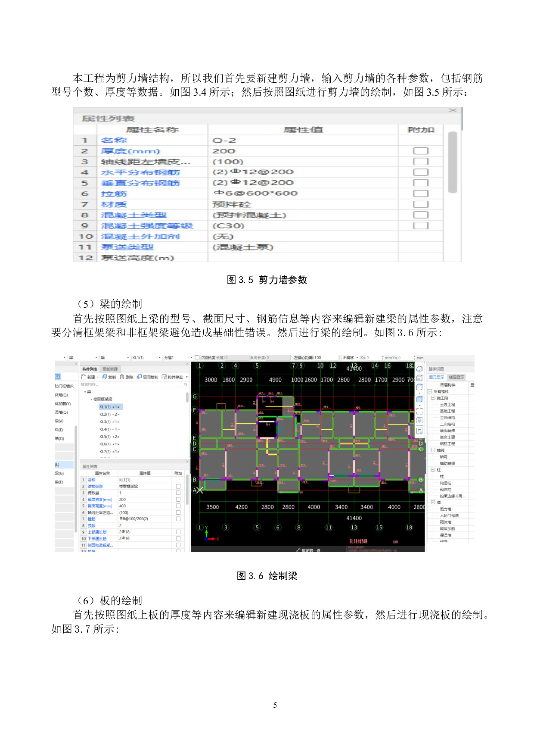The height and width of the screenshot is (756, 534).
Task: Open the 新建 dropdown arrow
Action: (x=98, y=377)
